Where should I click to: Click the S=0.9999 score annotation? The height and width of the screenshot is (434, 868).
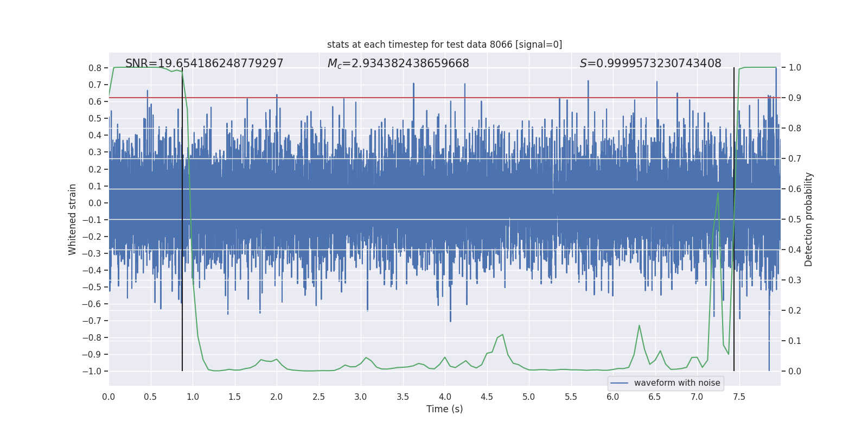pos(650,63)
